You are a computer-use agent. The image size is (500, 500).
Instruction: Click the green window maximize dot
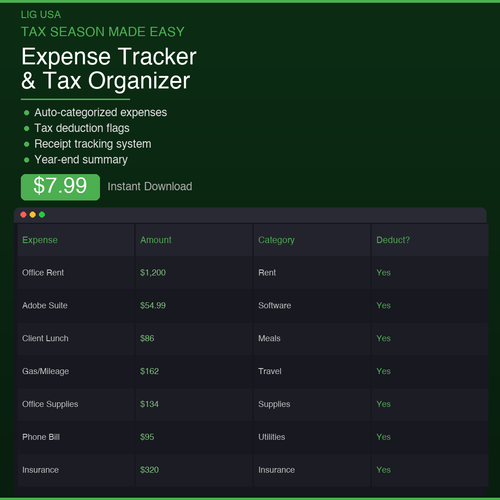click(42, 215)
